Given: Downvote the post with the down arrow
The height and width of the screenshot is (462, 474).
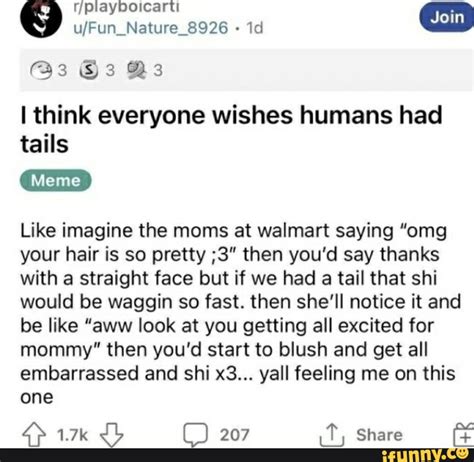Looking at the screenshot, I should [x=112, y=435].
